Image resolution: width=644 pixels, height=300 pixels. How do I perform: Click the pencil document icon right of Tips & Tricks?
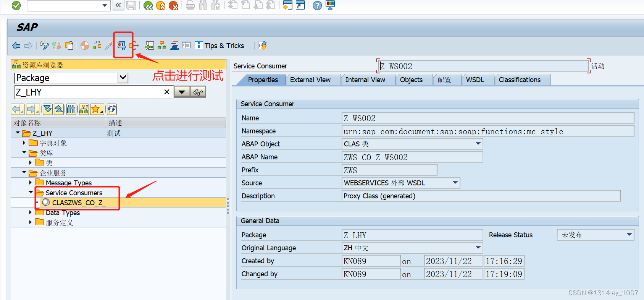(x=262, y=46)
